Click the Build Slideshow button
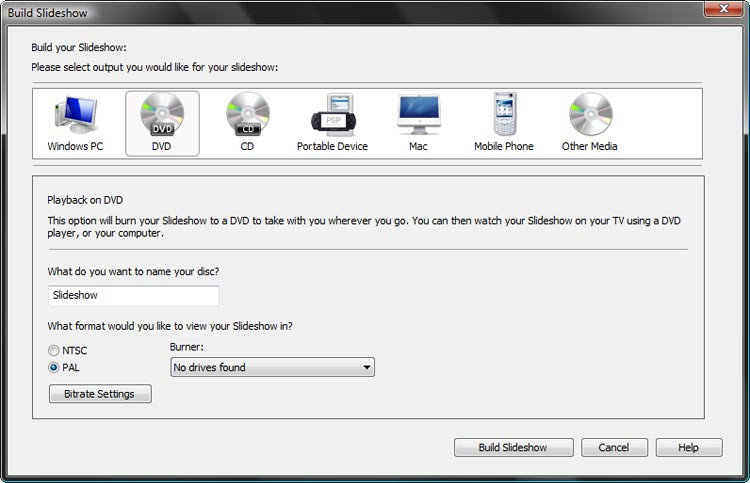This screenshot has width=750, height=483. click(514, 448)
